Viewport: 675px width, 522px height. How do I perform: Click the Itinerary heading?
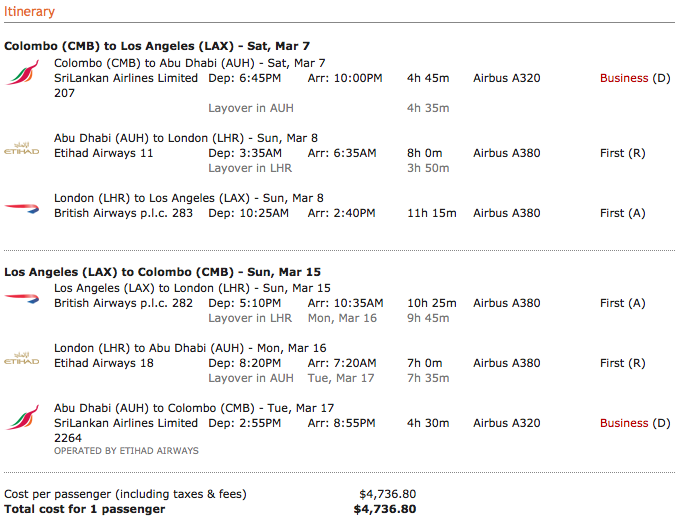tap(30, 12)
